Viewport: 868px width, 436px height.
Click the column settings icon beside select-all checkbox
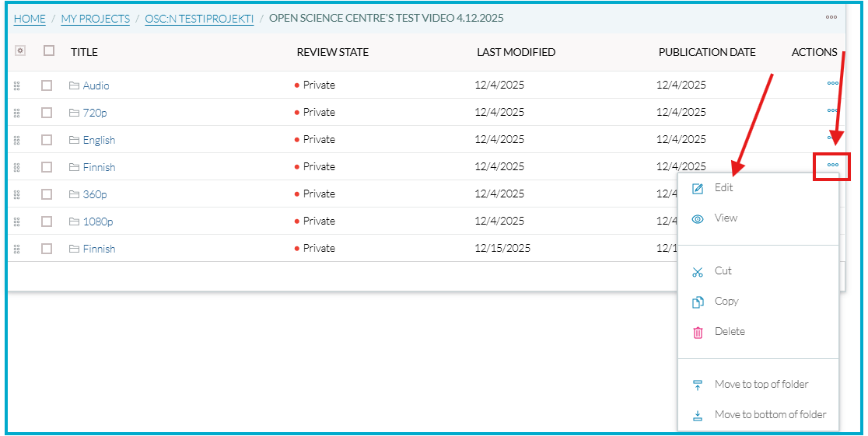[x=20, y=51]
